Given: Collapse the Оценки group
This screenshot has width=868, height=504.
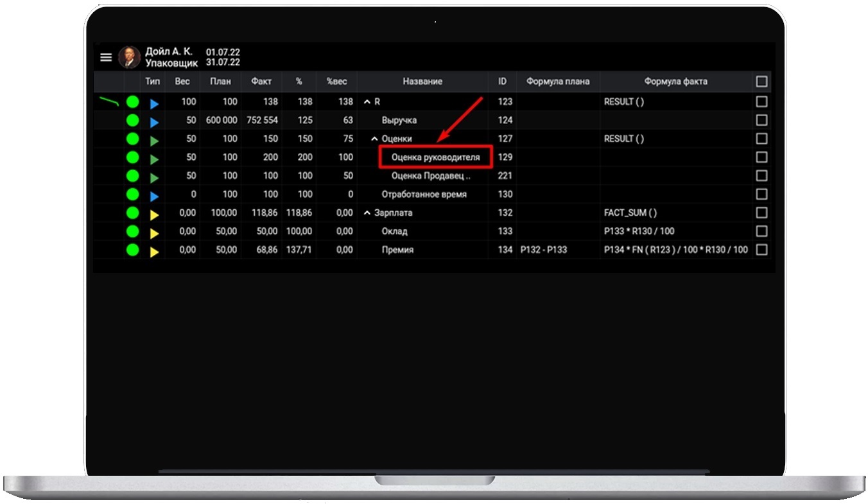Looking at the screenshot, I should pos(374,139).
